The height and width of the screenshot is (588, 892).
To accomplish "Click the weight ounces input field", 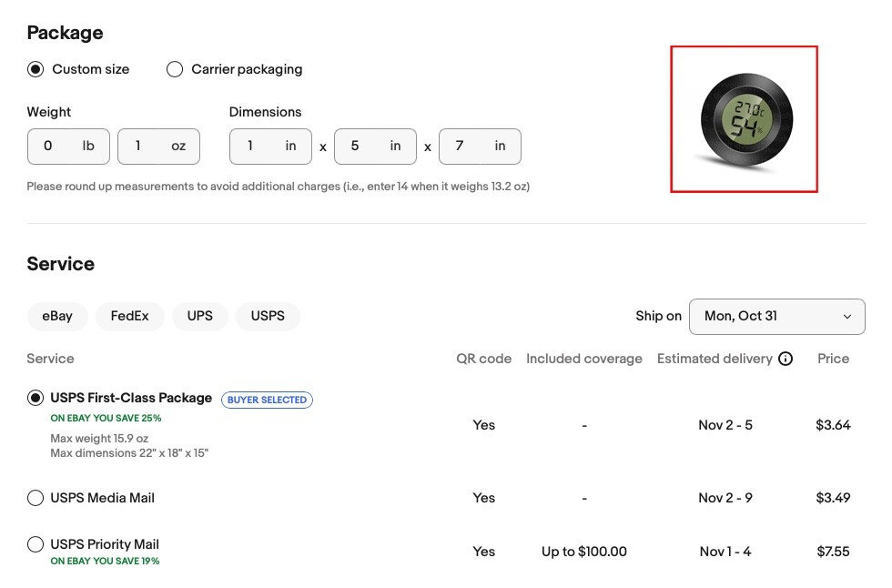I will pyautogui.click(x=158, y=147).
